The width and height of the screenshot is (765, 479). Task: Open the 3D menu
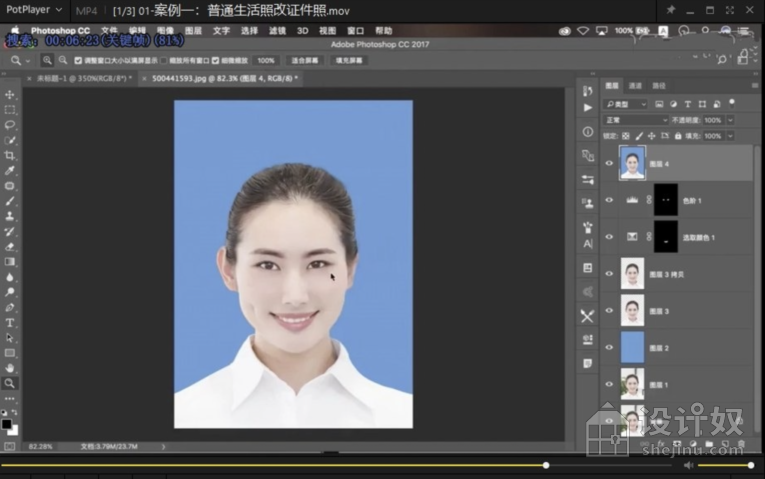click(302, 31)
